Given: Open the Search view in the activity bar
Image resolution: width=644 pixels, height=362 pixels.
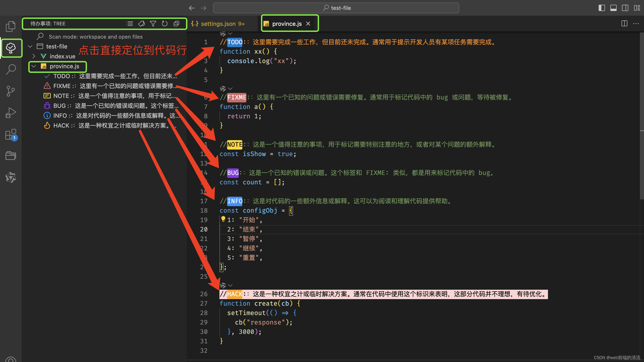Looking at the screenshot, I should (11, 69).
